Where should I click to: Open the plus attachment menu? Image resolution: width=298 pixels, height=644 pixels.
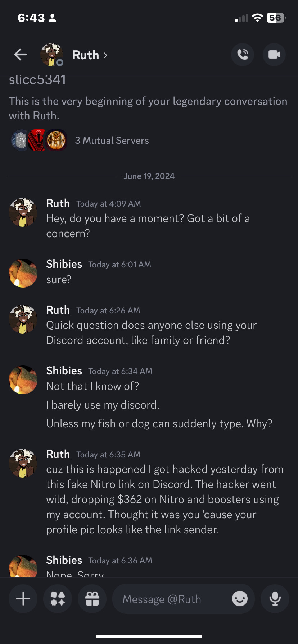[x=23, y=599]
